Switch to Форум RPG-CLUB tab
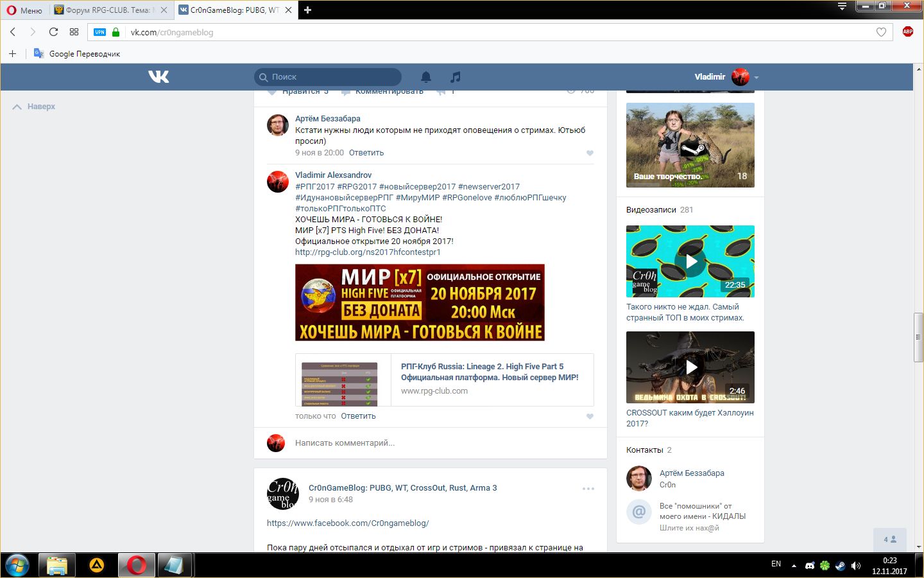This screenshot has width=924, height=578. [x=110, y=10]
